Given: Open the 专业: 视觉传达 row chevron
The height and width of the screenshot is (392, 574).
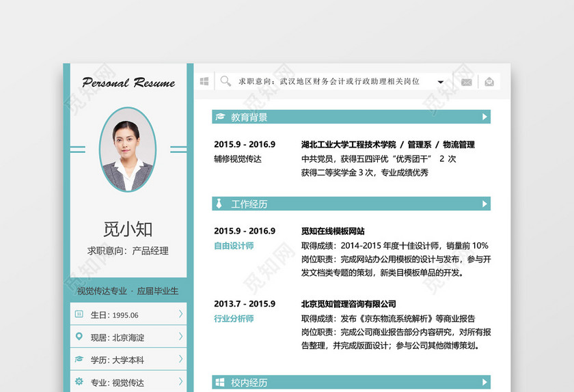Looking at the screenshot, I should 181,381.
